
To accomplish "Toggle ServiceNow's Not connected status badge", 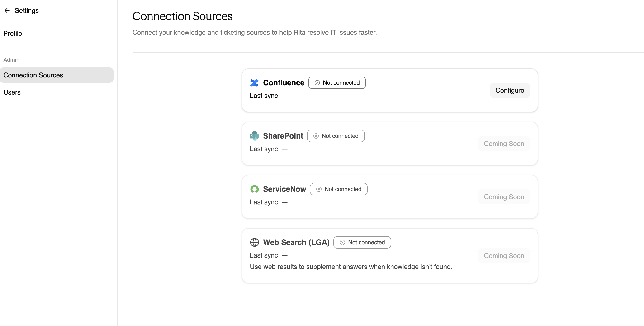I will pyautogui.click(x=338, y=189).
